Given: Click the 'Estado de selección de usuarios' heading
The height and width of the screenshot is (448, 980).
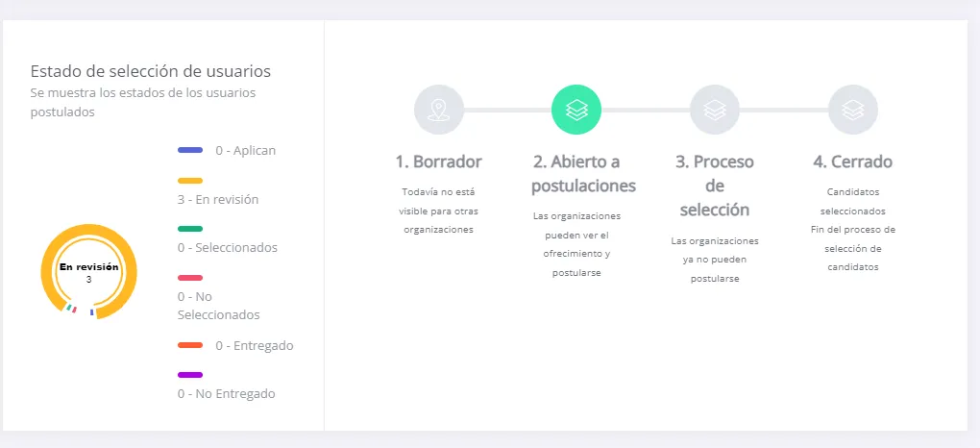Looking at the screenshot, I should 151,71.
